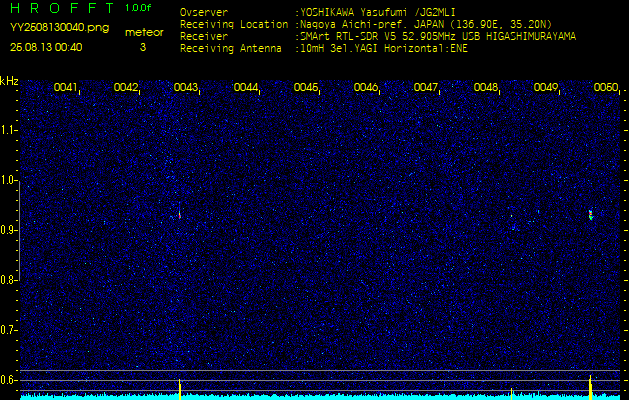
Task: Select the 10mH 3el.YAGI Horizontal:ENE antenna text
Action: tap(383, 49)
